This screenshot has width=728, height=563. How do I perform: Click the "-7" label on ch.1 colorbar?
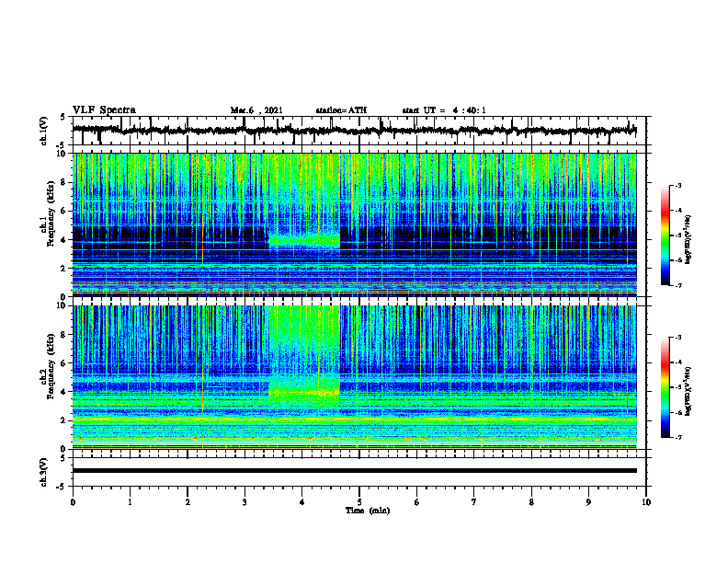point(678,285)
